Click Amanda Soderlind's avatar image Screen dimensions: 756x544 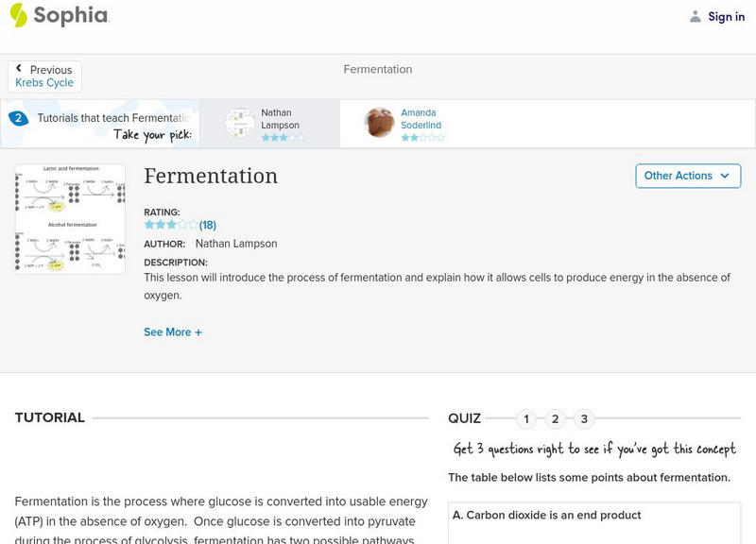point(379,123)
